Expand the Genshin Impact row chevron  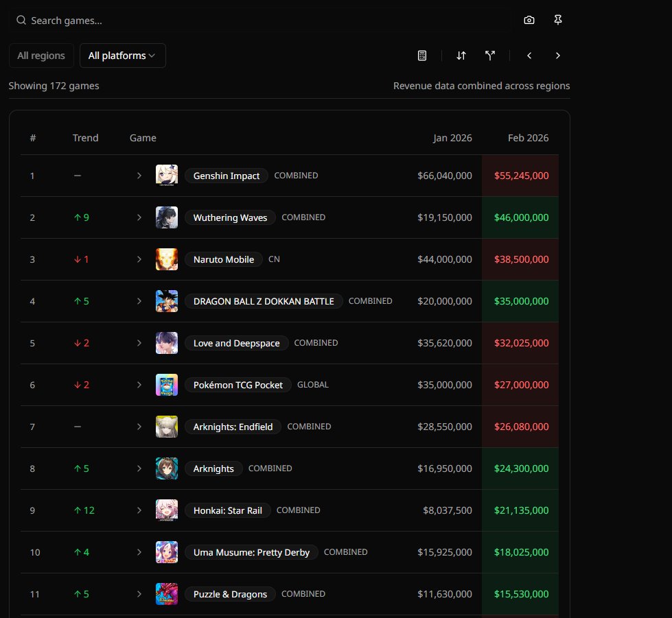click(x=139, y=176)
